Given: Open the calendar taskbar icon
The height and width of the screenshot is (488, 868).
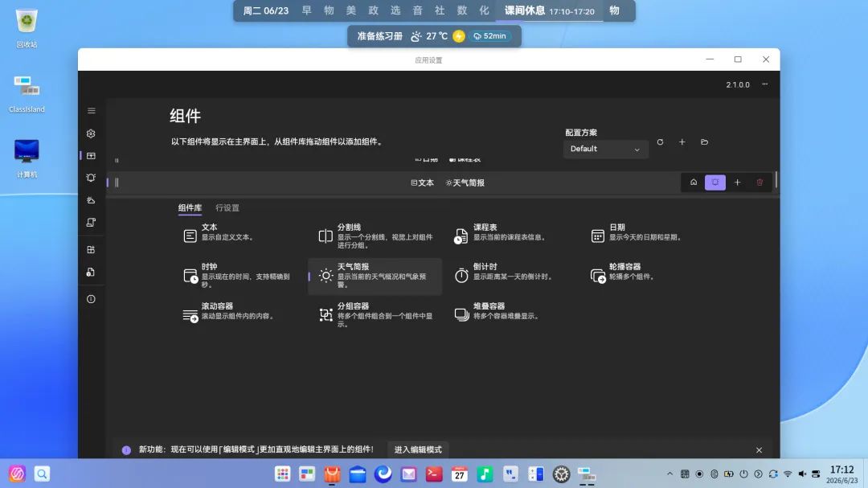Looking at the screenshot, I should click(x=460, y=474).
